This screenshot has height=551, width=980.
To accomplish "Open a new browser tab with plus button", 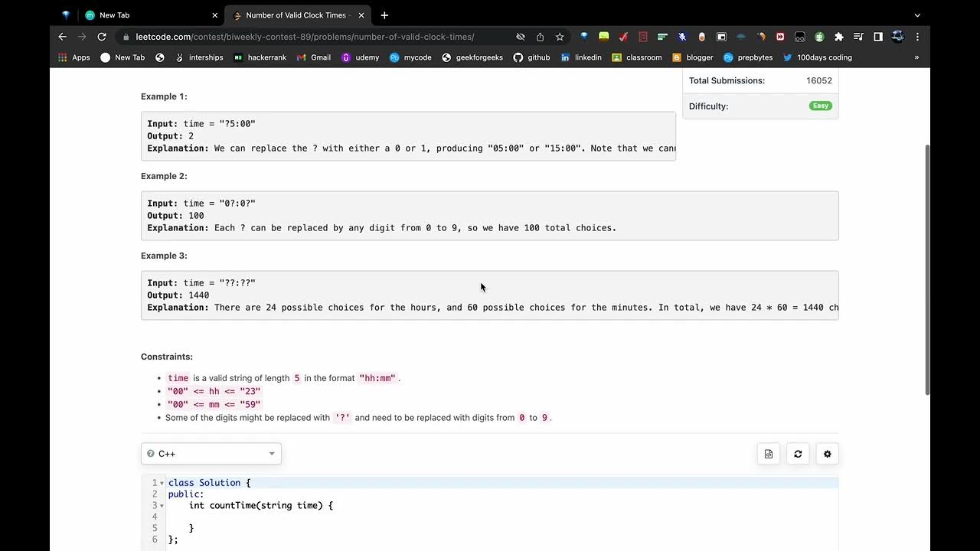I will click(384, 15).
